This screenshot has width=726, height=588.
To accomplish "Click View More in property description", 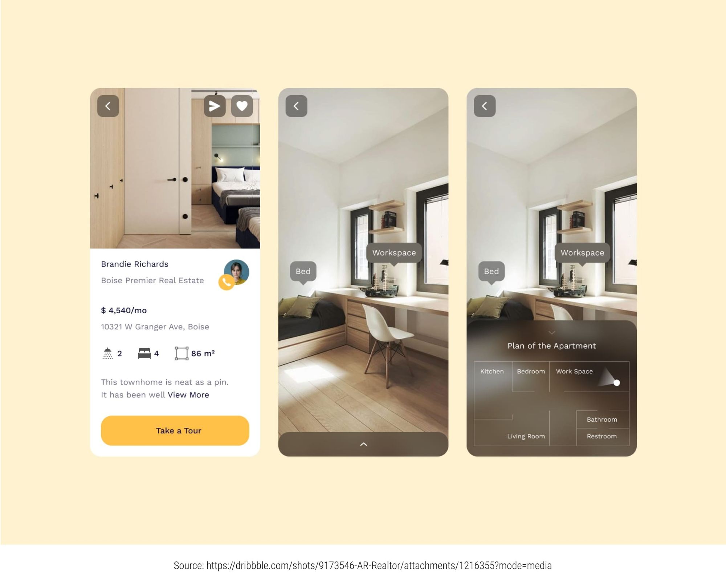I will pyautogui.click(x=189, y=394).
